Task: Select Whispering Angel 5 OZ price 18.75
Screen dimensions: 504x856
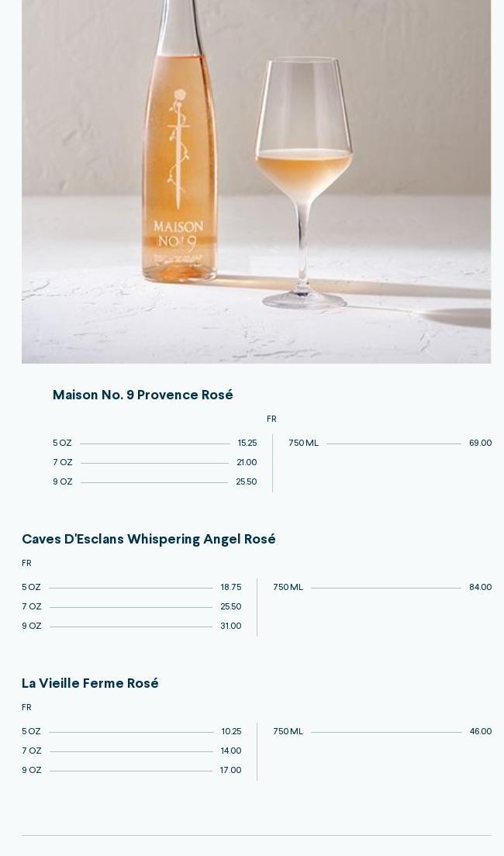Action: [132, 588]
